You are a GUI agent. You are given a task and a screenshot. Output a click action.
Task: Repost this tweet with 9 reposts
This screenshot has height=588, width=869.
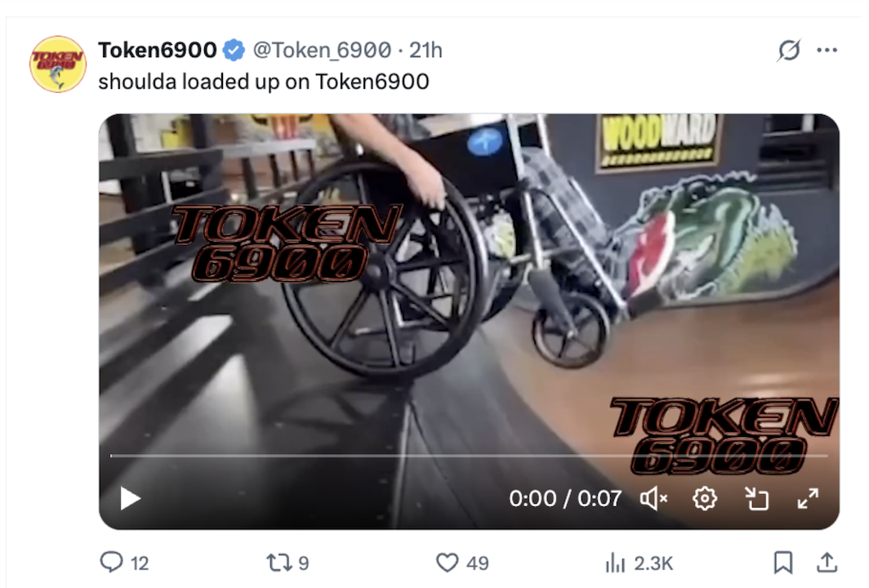coord(279,563)
